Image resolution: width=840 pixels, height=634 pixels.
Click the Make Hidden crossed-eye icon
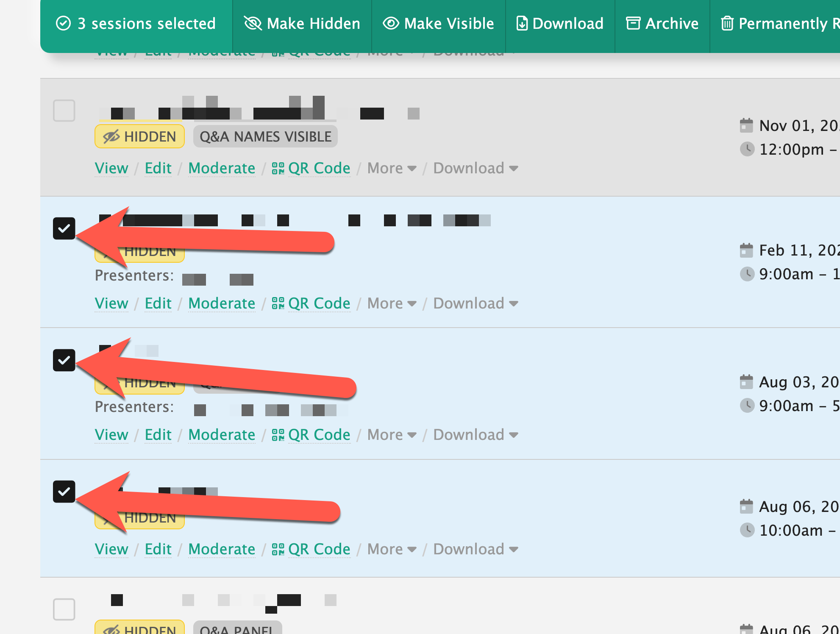point(253,23)
